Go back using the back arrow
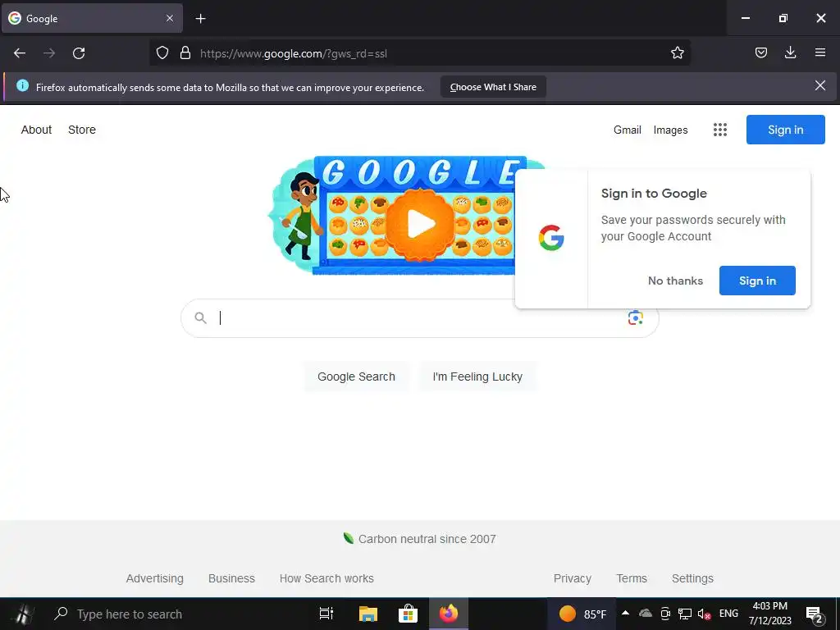Screen dimensions: 840x630 [x=20, y=53]
